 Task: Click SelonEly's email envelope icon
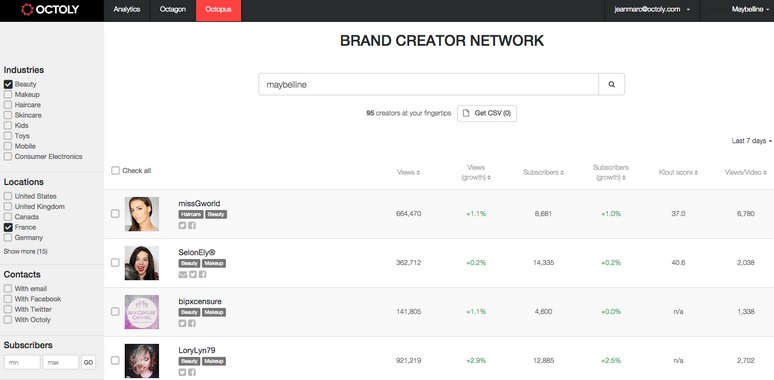[x=183, y=274]
